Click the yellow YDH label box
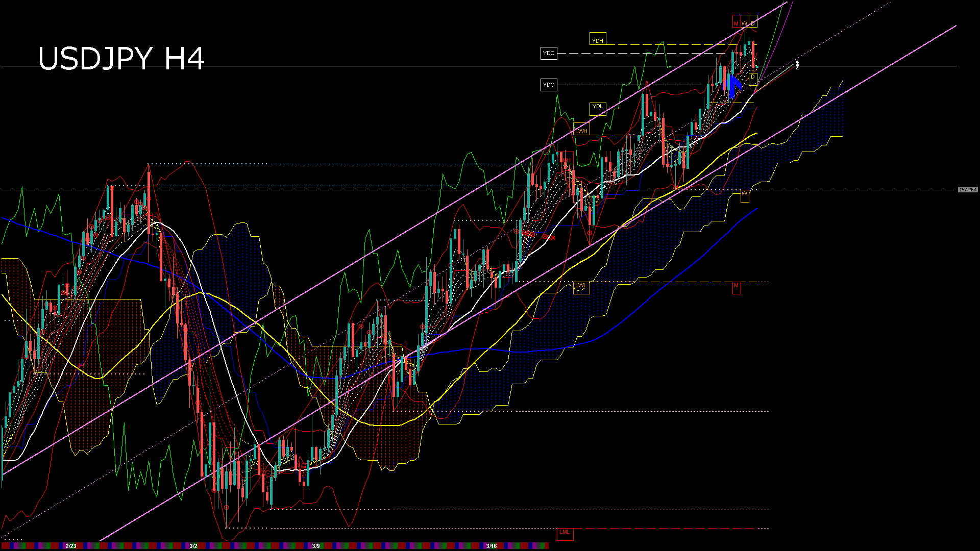Image resolution: width=980 pixels, height=551 pixels. point(598,40)
